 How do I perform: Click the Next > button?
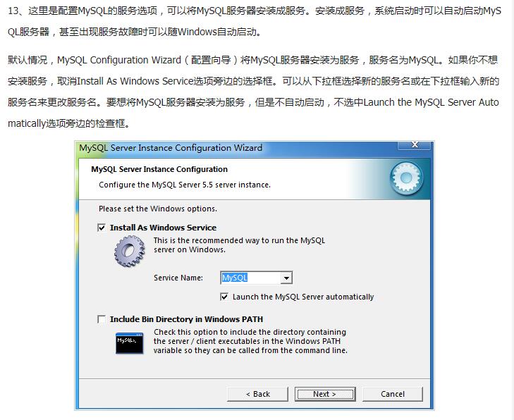325,394
